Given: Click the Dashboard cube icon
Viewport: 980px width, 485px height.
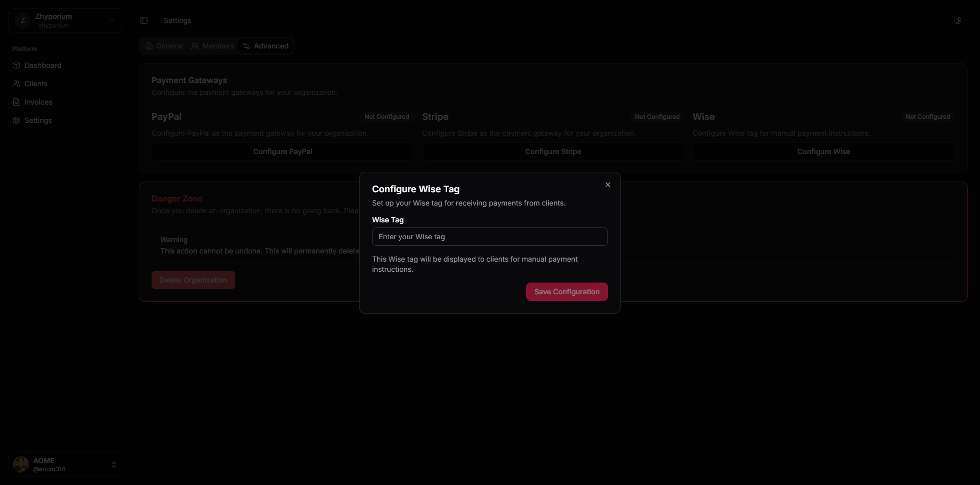Looking at the screenshot, I should (16, 65).
